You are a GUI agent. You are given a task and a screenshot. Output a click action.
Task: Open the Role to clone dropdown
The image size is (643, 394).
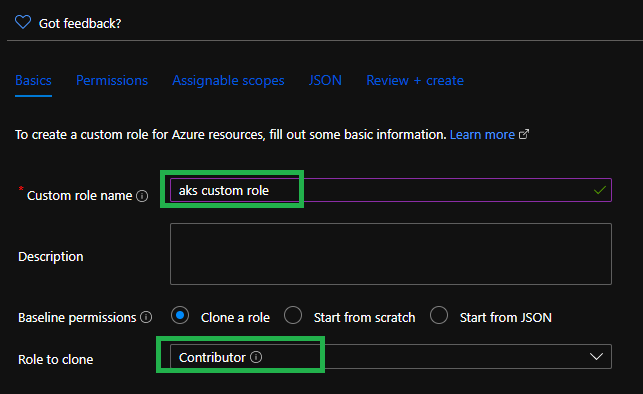click(x=391, y=357)
